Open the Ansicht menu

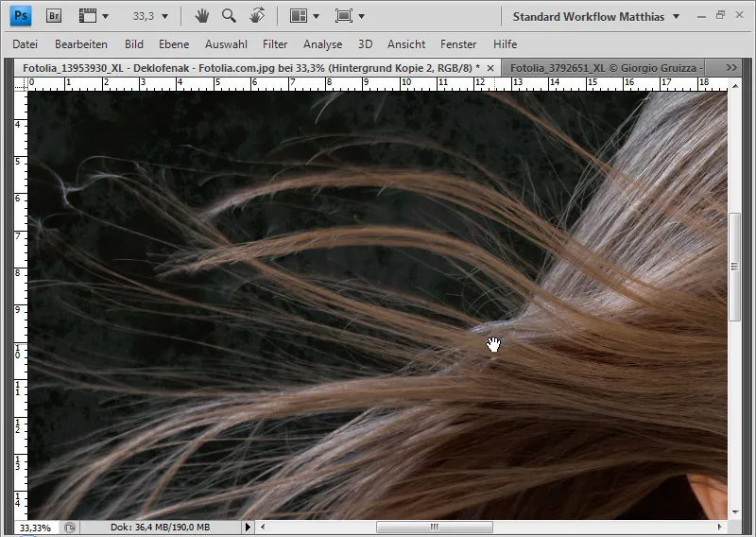[x=406, y=44]
